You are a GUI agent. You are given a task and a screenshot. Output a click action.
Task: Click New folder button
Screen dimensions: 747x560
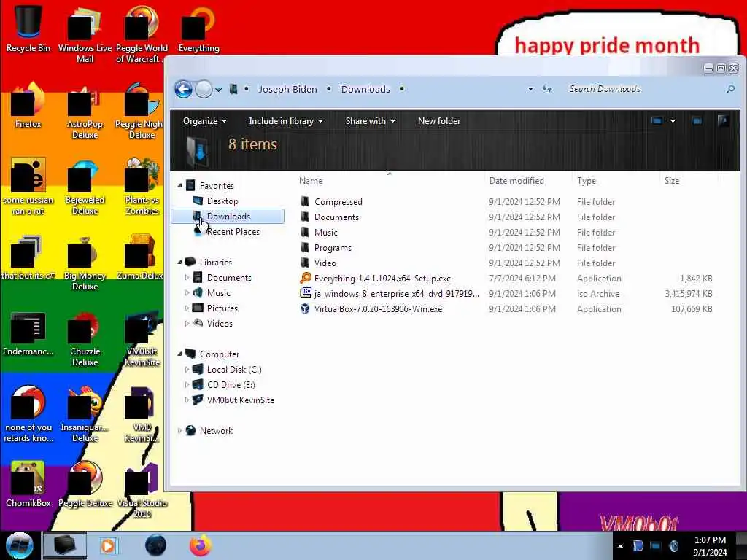tap(438, 121)
